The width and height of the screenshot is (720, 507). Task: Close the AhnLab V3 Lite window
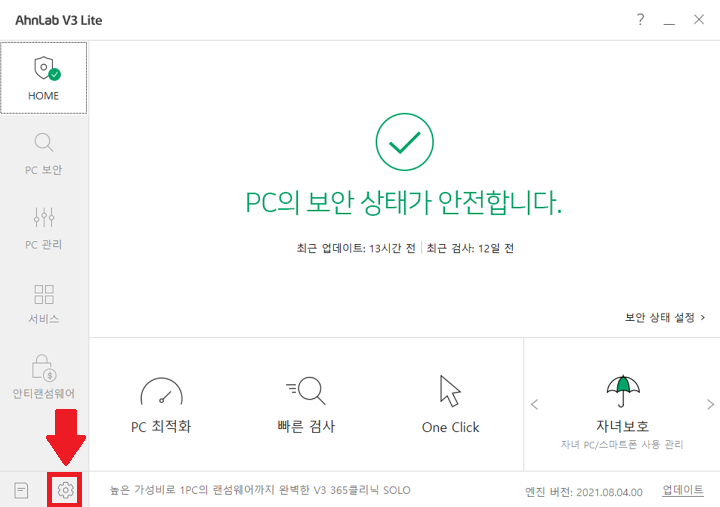point(699,19)
